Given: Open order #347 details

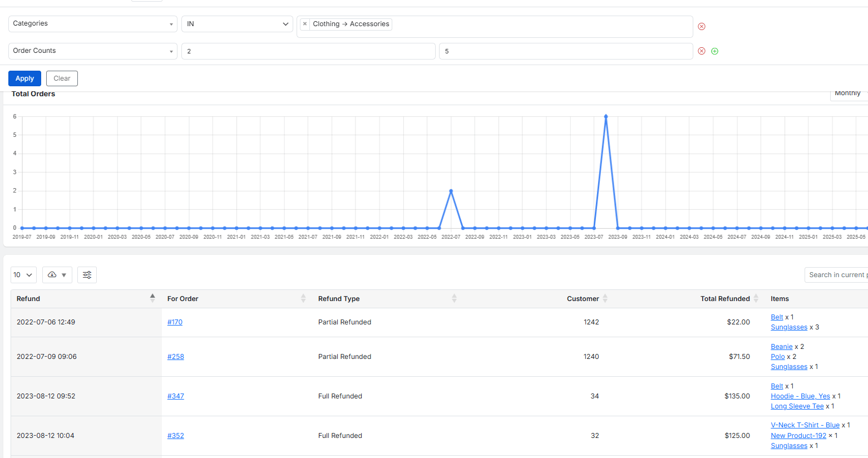Looking at the screenshot, I should pos(175,396).
